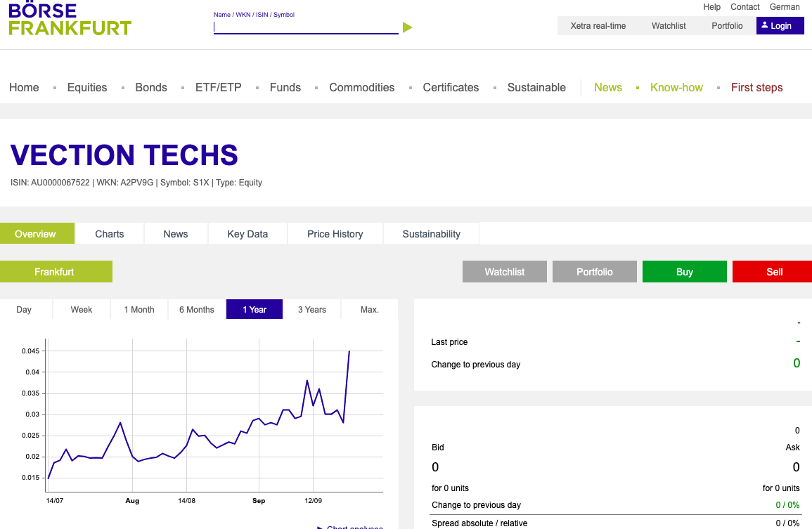This screenshot has height=529, width=812.
Task: Switch to the Key Data tab
Action: click(x=247, y=234)
